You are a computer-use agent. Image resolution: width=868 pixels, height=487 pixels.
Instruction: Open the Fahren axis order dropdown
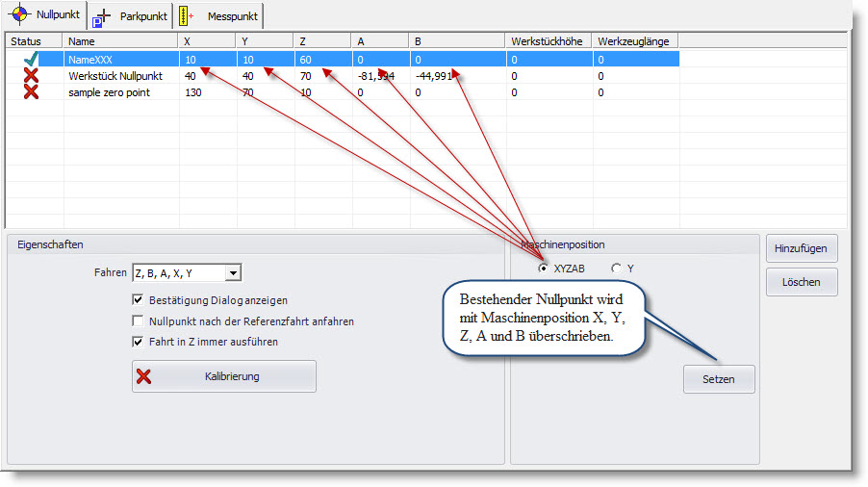[x=232, y=273]
